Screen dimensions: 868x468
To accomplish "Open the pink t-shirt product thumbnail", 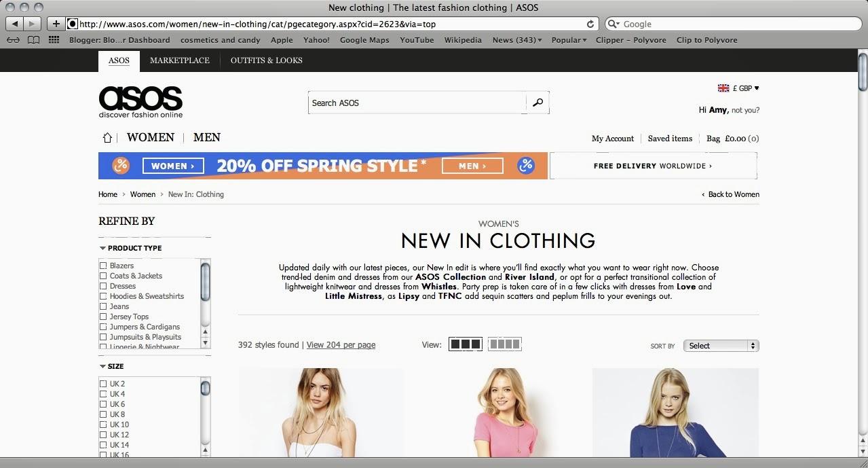I will pos(498,412).
